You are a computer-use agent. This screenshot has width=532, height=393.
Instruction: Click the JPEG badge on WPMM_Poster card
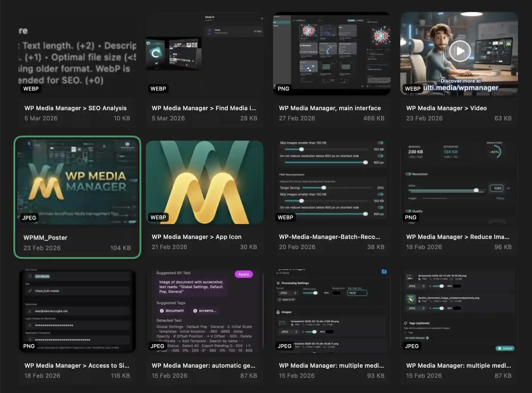[x=29, y=218]
